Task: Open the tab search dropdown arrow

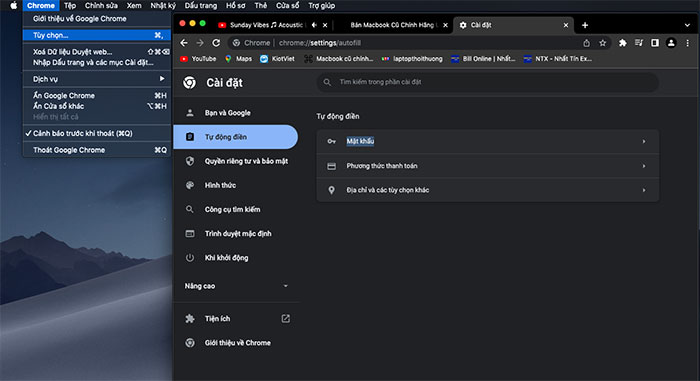Action: (x=687, y=25)
